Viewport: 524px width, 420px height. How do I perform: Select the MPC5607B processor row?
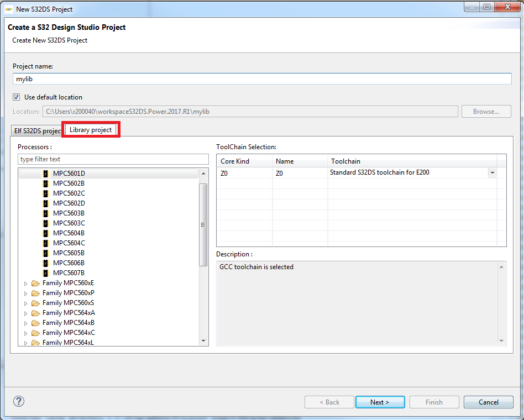click(108, 273)
